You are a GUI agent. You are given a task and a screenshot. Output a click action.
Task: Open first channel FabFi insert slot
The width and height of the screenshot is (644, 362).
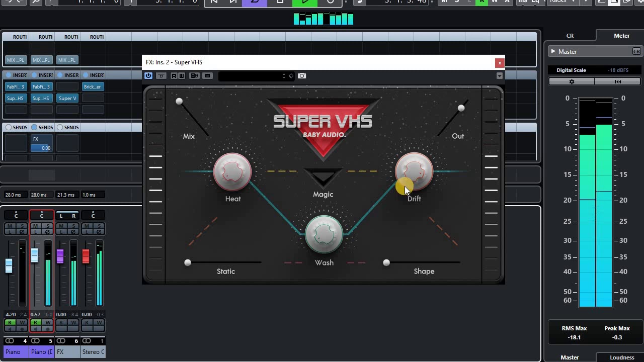click(x=16, y=86)
